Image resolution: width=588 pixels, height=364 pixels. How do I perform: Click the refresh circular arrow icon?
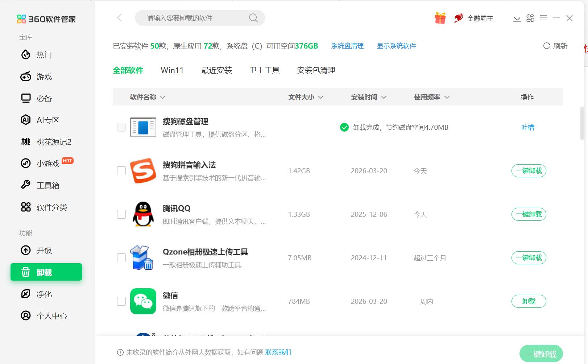pyautogui.click(x=547, y=46)
